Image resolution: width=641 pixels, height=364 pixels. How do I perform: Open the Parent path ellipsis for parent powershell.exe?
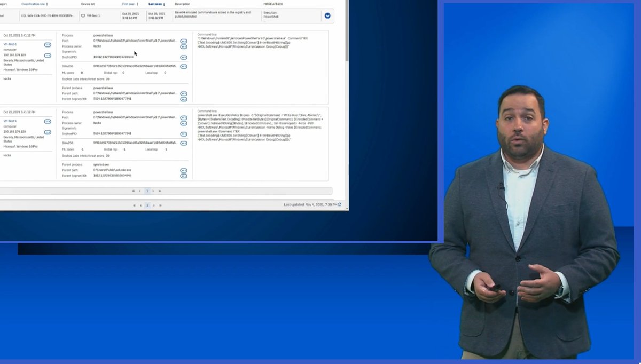(x=184, y=93)
